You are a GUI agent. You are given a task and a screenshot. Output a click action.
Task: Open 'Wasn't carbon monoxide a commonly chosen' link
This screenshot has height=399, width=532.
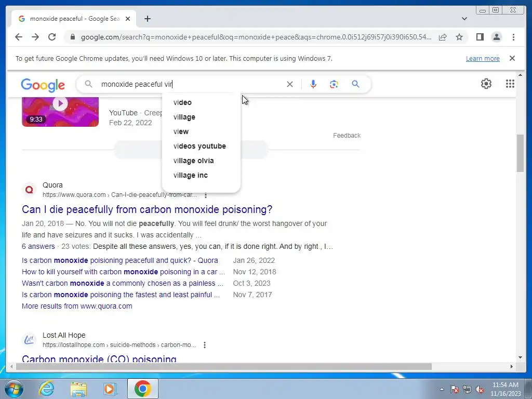pos(123,283)
